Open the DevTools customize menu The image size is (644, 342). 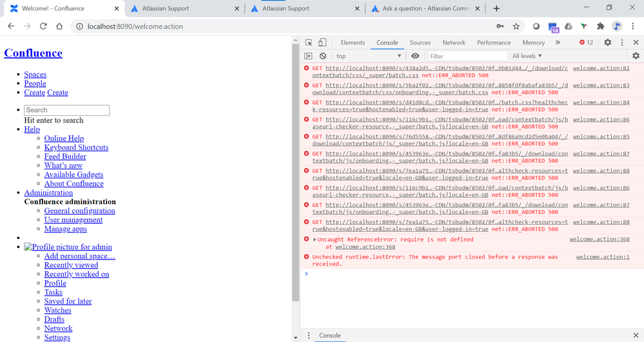point(622,43)
